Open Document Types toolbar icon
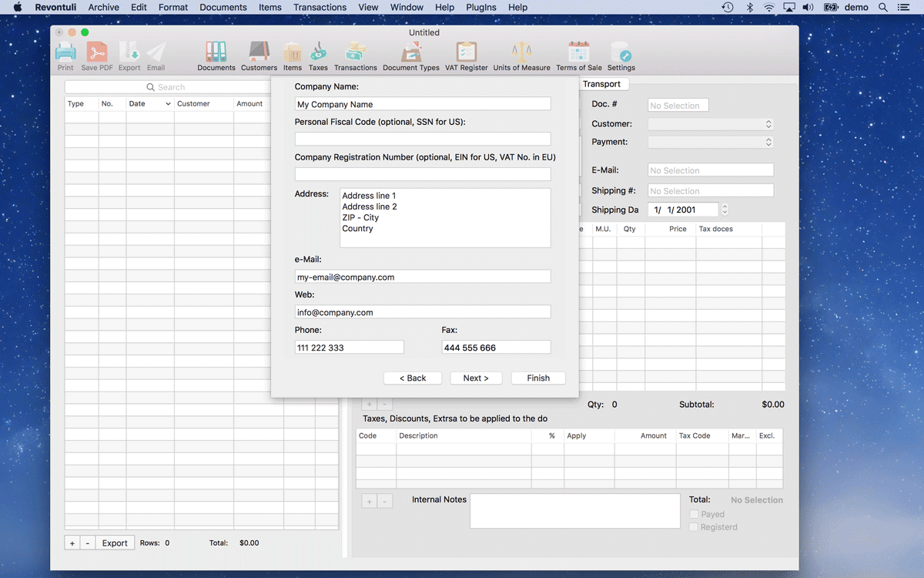This screenshot has height=578, width=924. [x=411, y=52]
